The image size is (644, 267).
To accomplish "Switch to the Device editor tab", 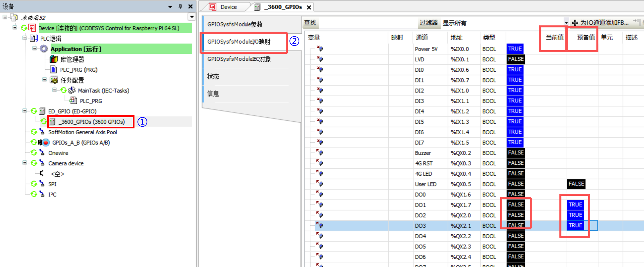I will coord(228,7).
